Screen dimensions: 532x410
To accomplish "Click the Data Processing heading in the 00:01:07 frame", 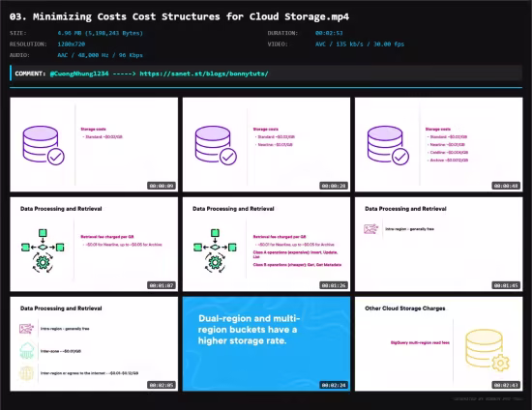I will [x=61, y=209].
